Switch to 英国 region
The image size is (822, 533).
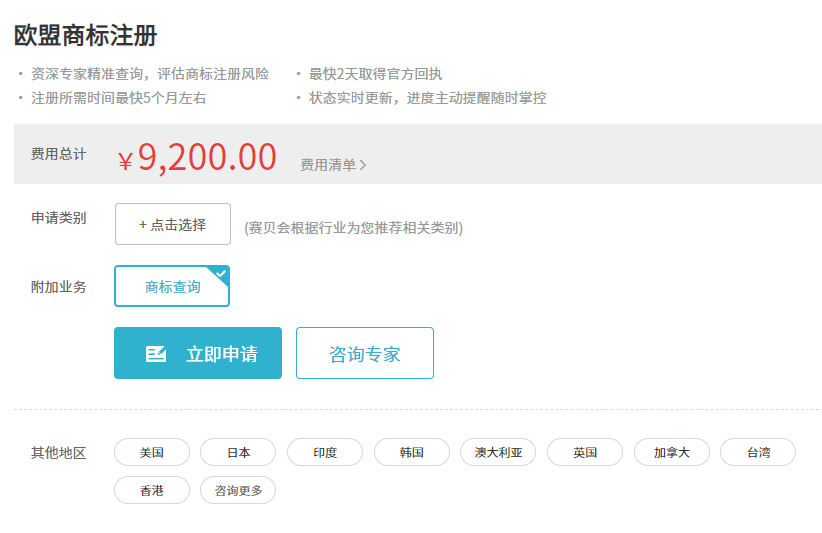coord(585,452)
